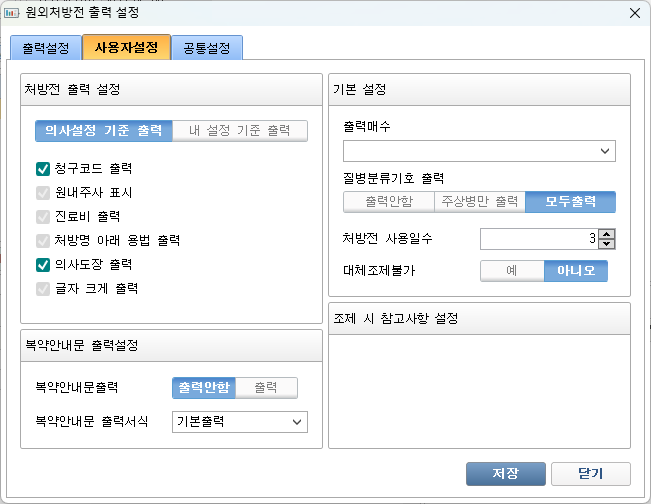Select 내 설정 기준 출력 option
Screen dimensions: 651x504
[239, 131]
